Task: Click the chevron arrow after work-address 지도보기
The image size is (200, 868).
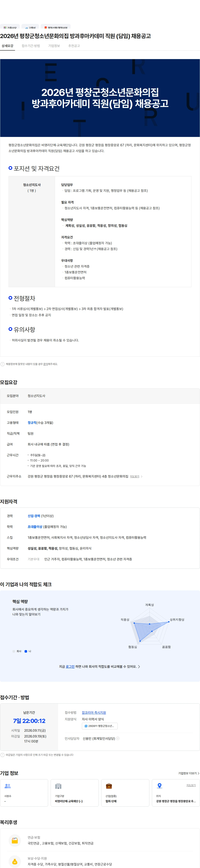Action: click(142, 477)
